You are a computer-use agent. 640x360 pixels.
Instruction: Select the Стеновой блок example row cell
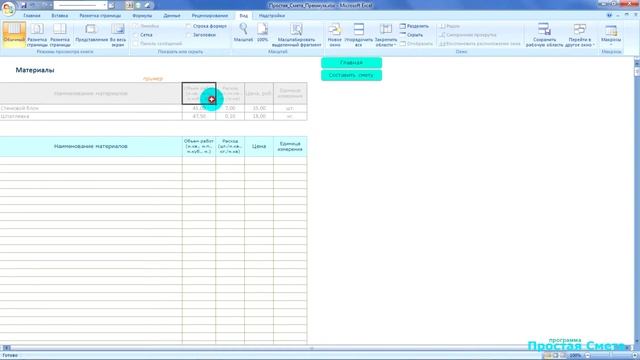pos(91,109)
